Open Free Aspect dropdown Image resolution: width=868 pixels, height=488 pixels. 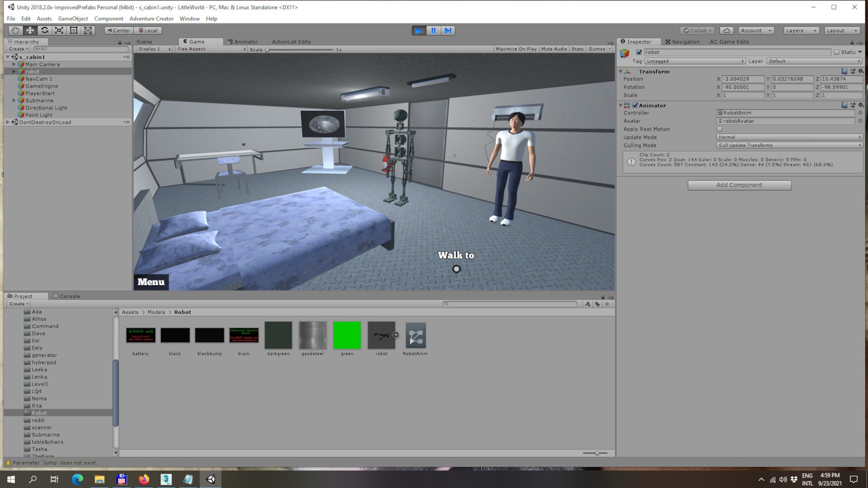coord(211,49)
